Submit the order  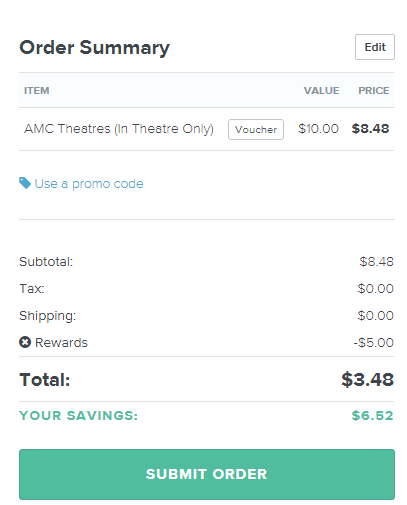coord(207,474)
